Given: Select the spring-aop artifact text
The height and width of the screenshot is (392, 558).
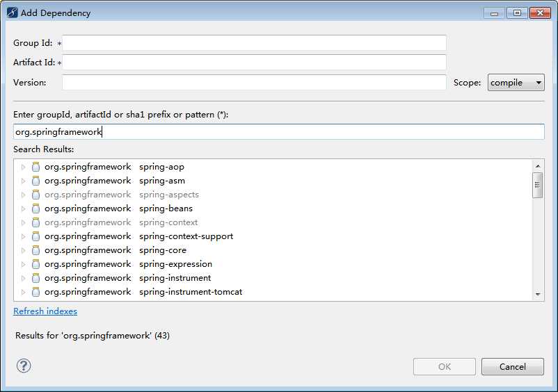Looking at the screenshot, I should coord(161,167).
